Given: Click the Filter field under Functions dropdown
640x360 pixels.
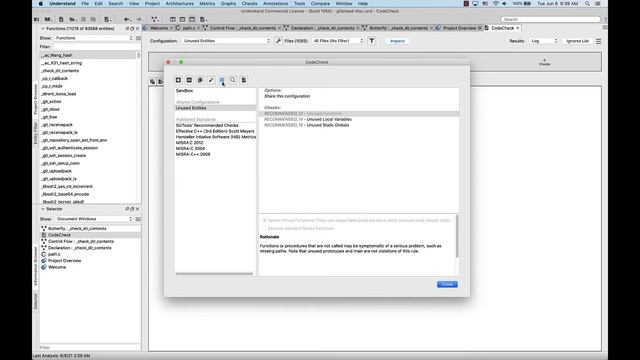Looking at the screenshot, I should (96, 47).
